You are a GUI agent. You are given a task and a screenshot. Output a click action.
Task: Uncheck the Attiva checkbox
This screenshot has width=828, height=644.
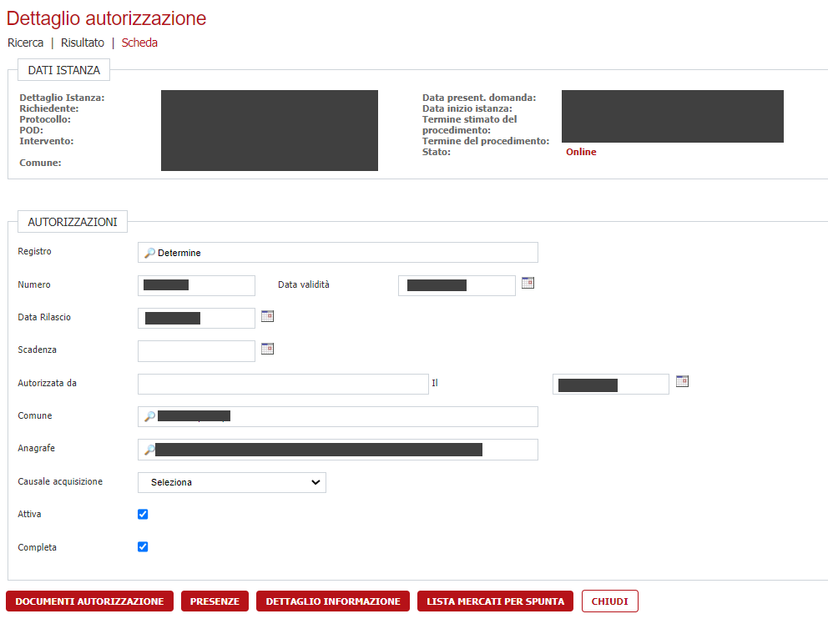click(x=143, y=515)
